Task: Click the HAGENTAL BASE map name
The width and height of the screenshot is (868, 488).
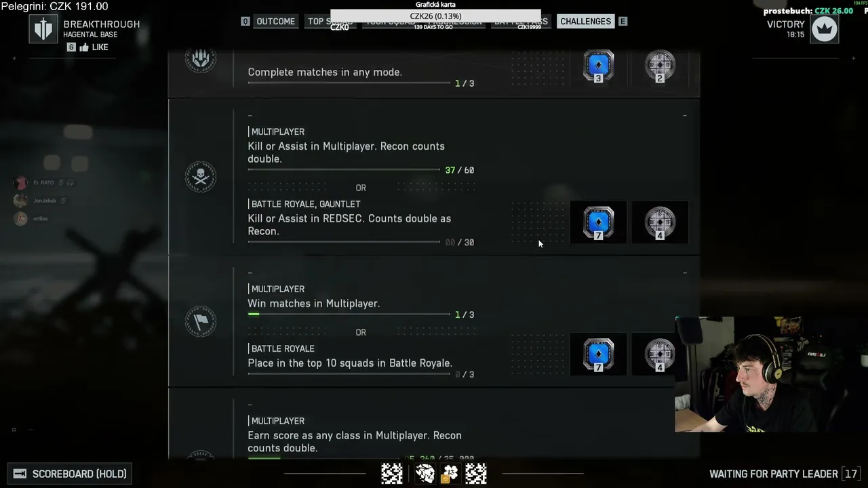Action: (x=90, y=35)
